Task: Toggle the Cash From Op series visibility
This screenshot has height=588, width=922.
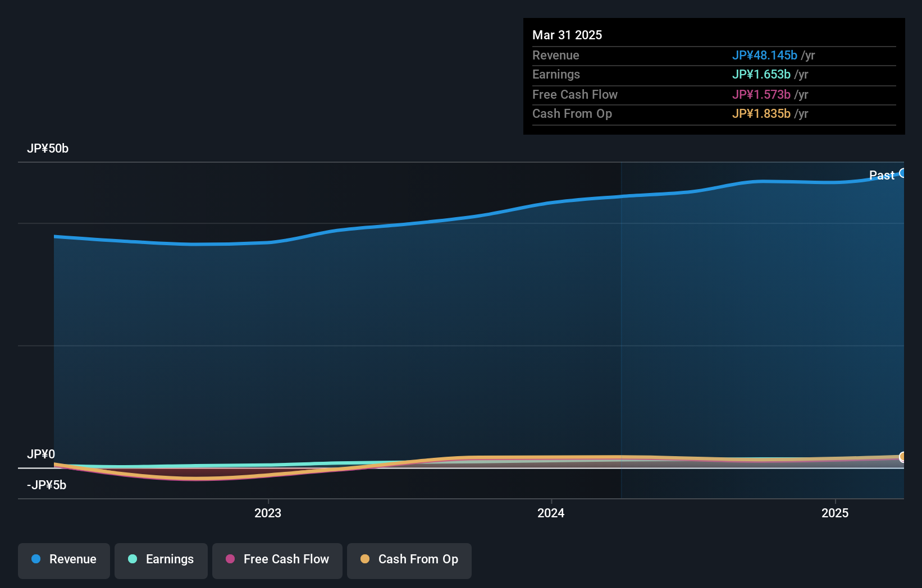Action: [x=409, y=560]
